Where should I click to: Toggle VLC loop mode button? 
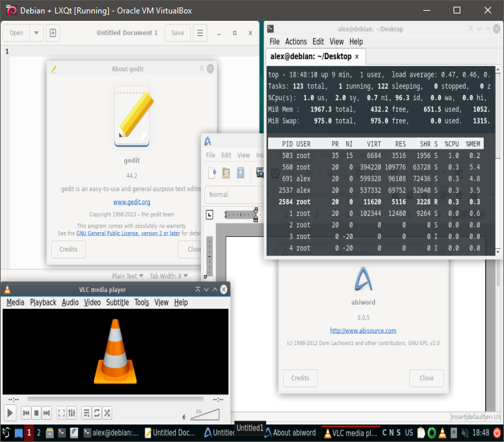[x=97, y=412]
